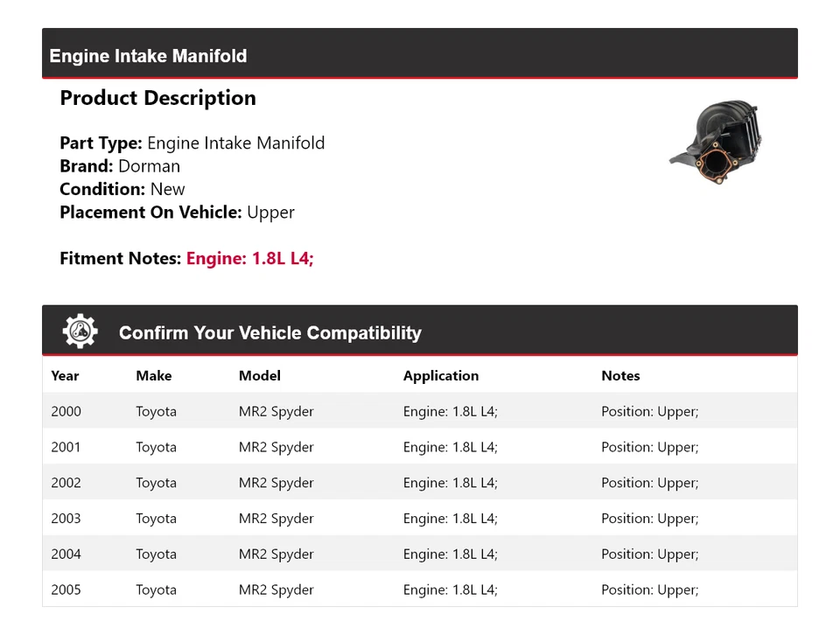Image resolution: width=840 pixels, height=635 pixels.
Task: Open the intake manifold product image
Action: [x=717, y=142]
